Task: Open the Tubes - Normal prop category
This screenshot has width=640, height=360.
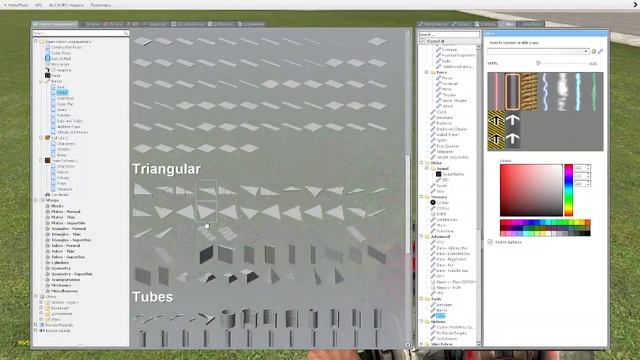Action: tap(65, 246)
